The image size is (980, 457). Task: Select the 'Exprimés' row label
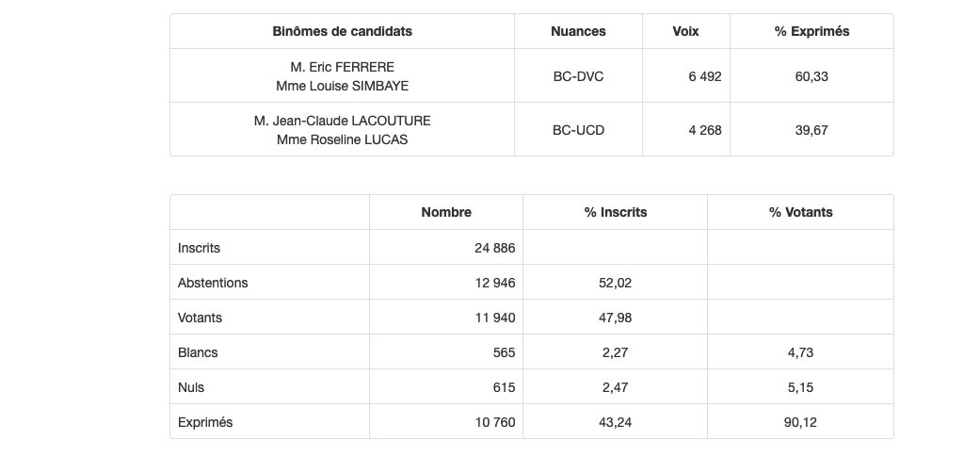click(205, 422)
